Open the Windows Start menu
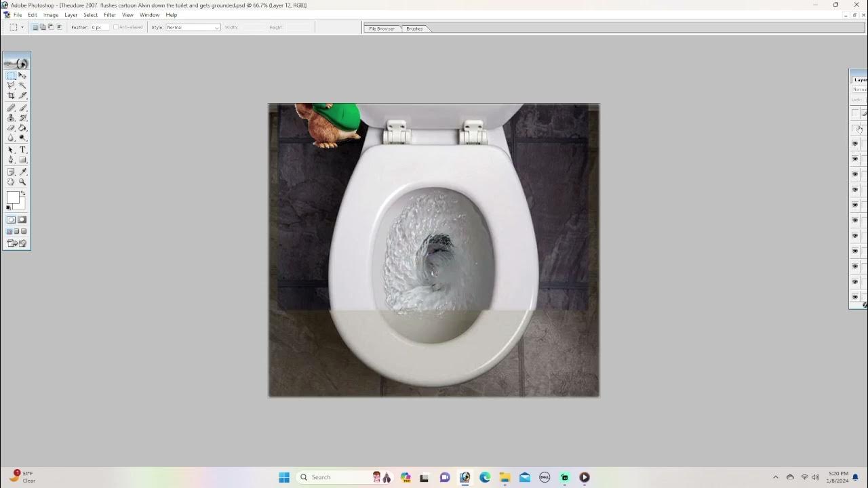868x488 pixels. 284,477
